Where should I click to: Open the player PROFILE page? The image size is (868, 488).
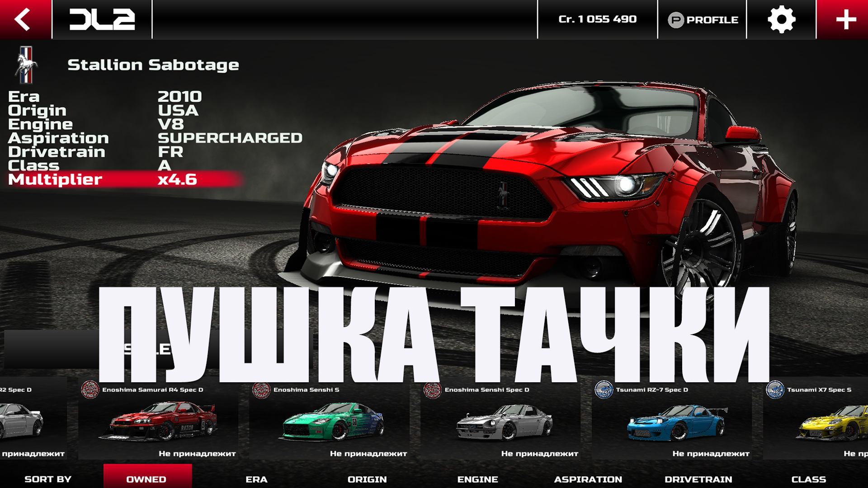coord(702,19)
